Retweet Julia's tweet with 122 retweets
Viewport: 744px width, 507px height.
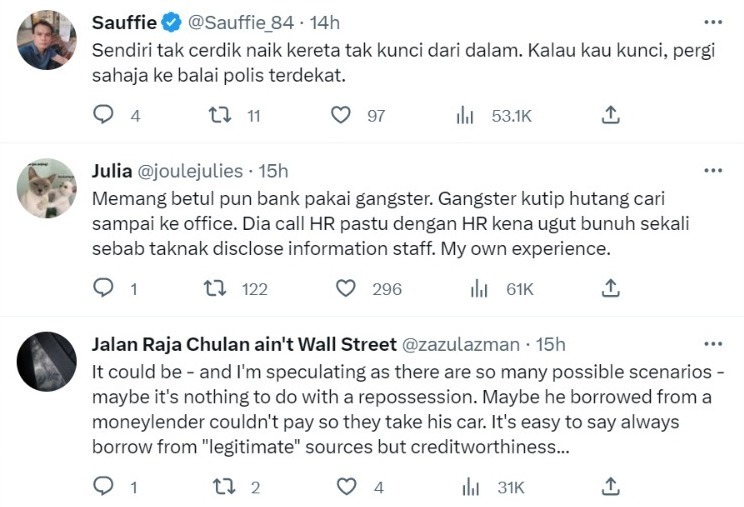click(214, 288)
